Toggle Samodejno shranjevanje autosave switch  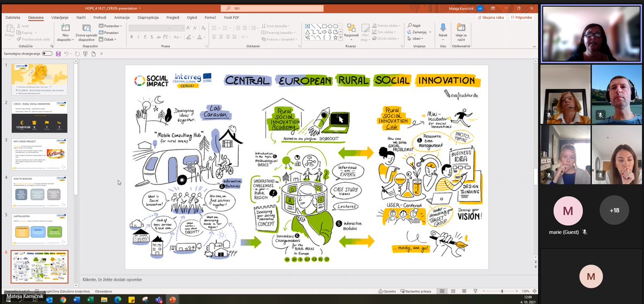point(47,54)
